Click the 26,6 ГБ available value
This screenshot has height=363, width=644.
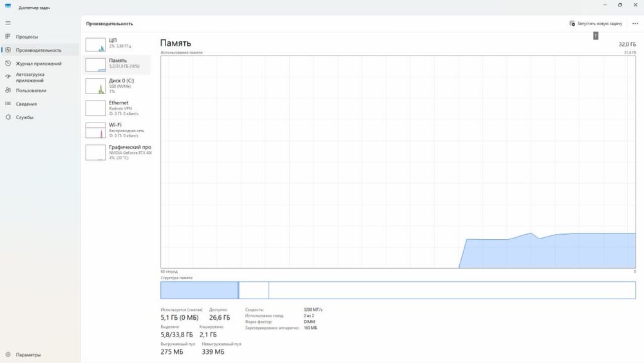(220, 317)
